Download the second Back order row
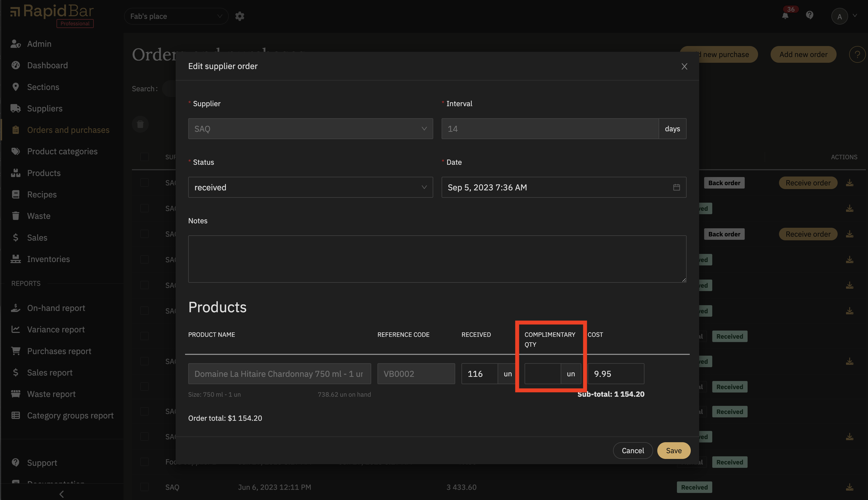The width and height of the screenshot is (868, 500). pyautogui.click(x=849, y=234)
